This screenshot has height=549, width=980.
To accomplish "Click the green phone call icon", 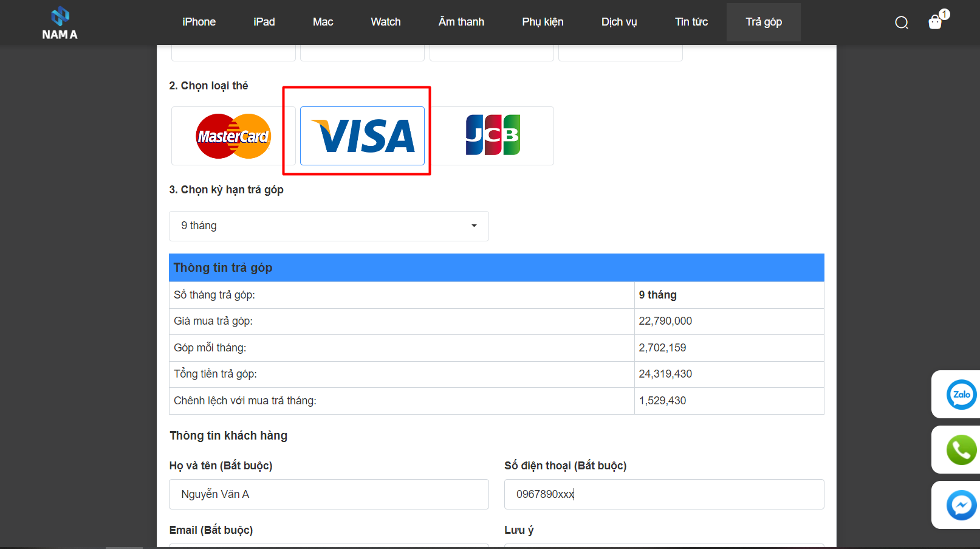I will (961, 450).
